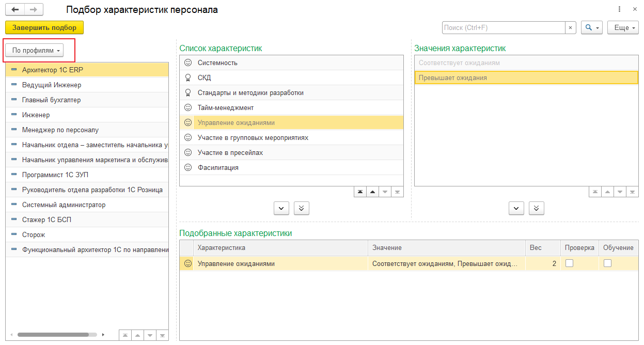Click the back navigation arrow
This screenshot has width=644, height=345.
tap(15, 10)
